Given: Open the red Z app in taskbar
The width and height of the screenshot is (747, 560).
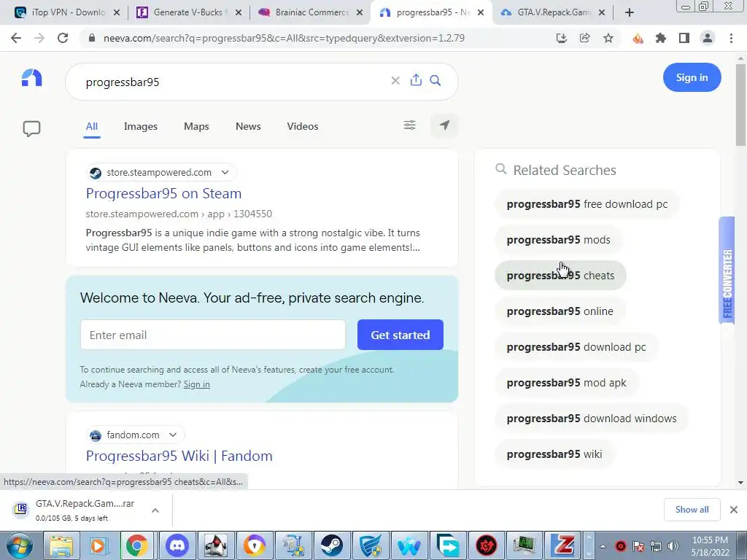Looking at the screenshot, I should click(564, 545).
